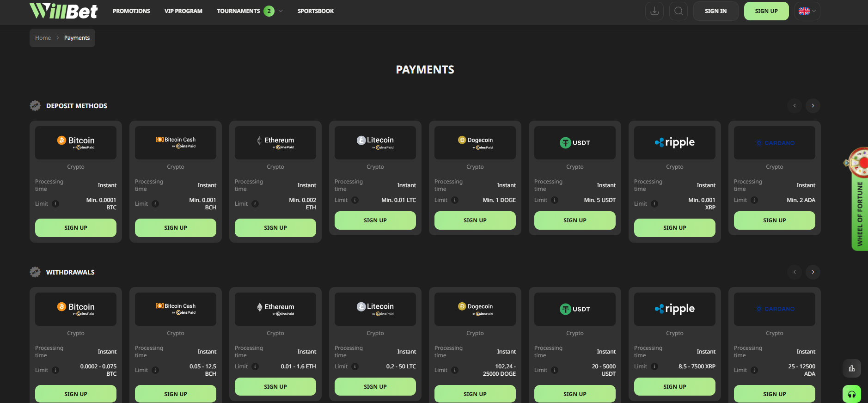Click the '0.0002 - 0.075 BTC' limit value

click(98, 370)
